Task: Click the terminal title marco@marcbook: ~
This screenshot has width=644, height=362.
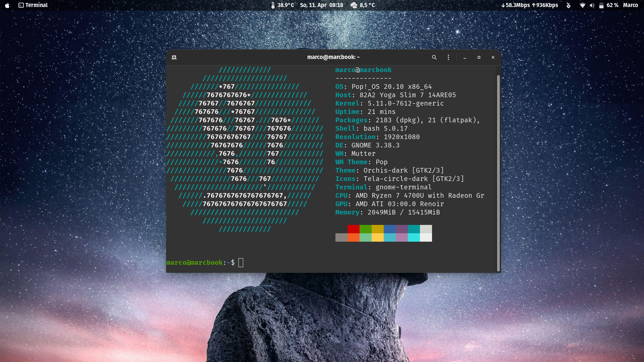Action: click(333, 57)
